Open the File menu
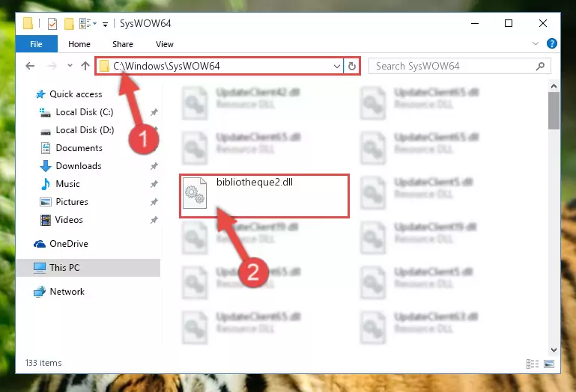The height and width of the screenshot is (392, 576). click(37, 44)
